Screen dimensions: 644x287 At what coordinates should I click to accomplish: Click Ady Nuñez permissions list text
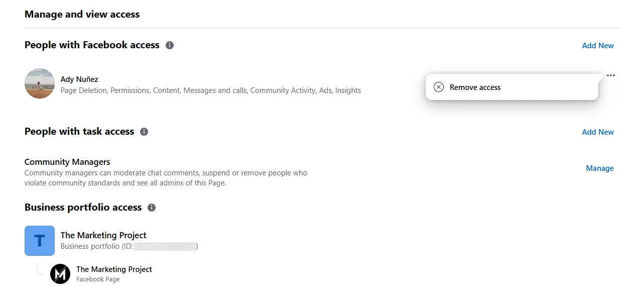(x=211, y=90)
